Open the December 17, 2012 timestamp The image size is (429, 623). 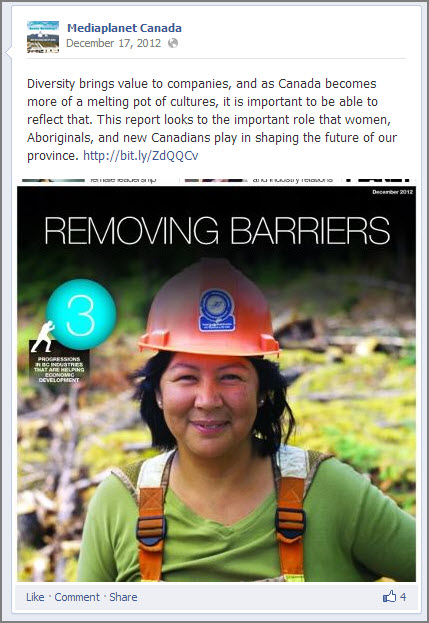114,43
